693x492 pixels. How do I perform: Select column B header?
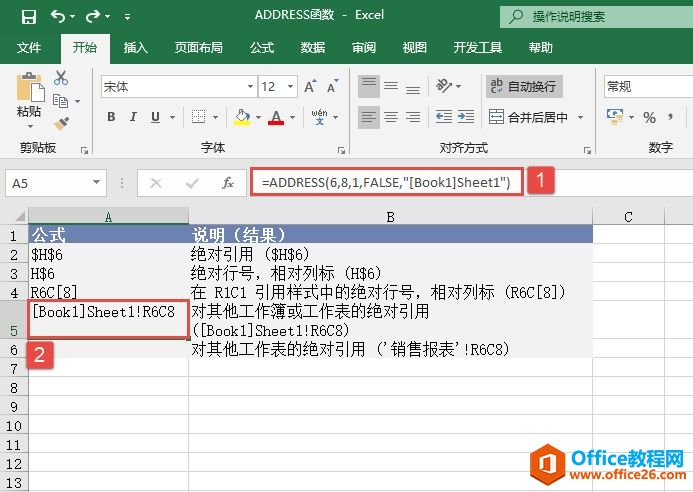coord(390,216)
